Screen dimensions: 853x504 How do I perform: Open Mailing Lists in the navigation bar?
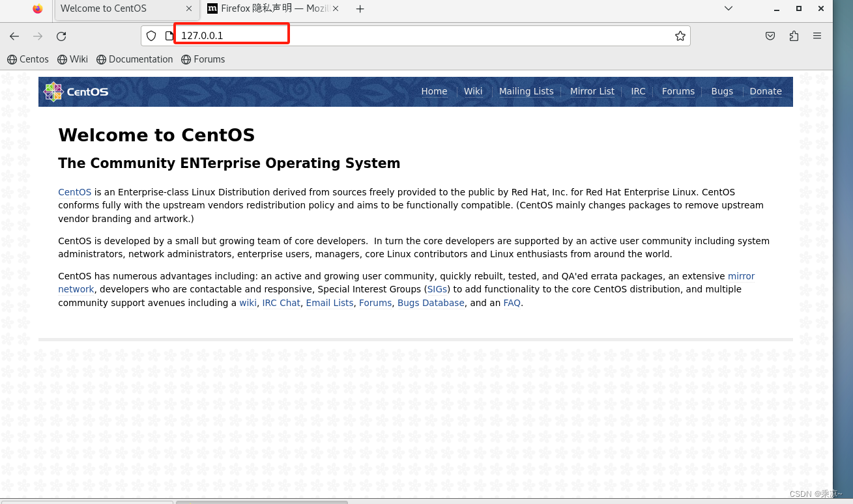click(x=526, y=91)
